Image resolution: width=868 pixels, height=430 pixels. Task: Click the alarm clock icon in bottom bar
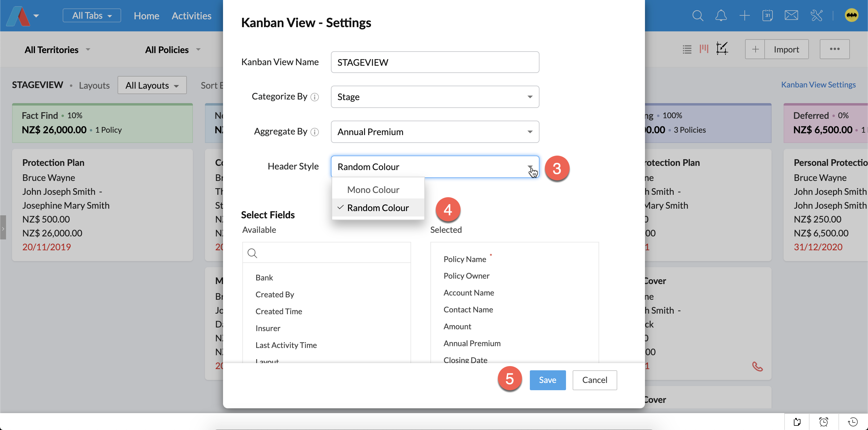(823, 422)
